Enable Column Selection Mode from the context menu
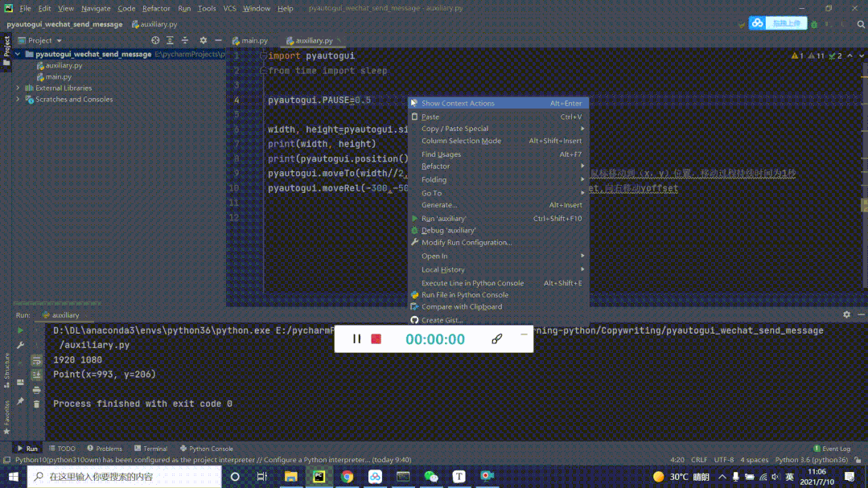 coord(461,140)
